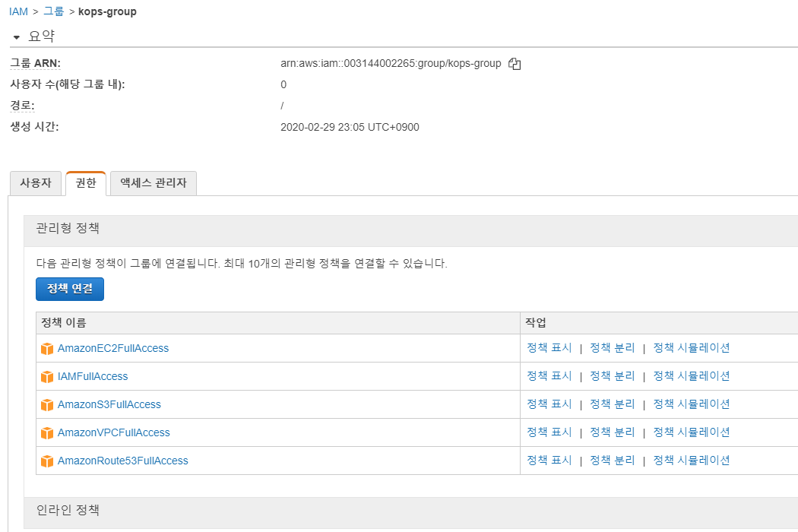The width and height of the screenshot is (798, 532).
Task: Click the kops-group breadcrumb title
Action: pos(107,11)
